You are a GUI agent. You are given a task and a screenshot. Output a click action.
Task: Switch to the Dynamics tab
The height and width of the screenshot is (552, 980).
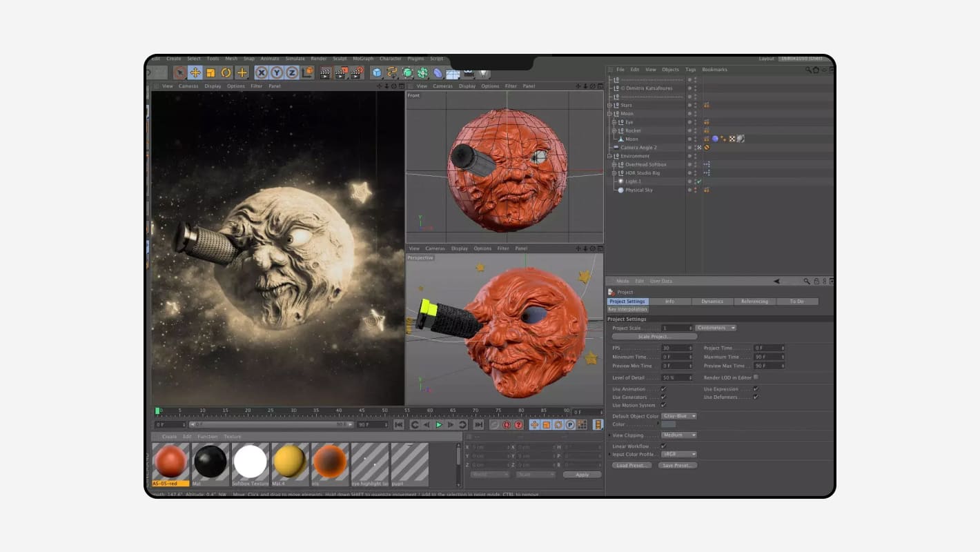[713, 302]
